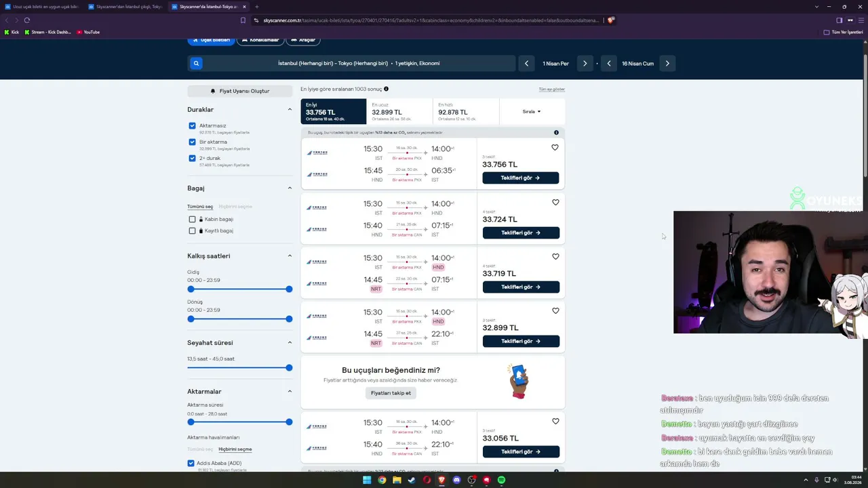The image size is (868, 488).
Task: Click the Fiyatları takip et button
Action: pyautogui.click(x=391, y=393)
